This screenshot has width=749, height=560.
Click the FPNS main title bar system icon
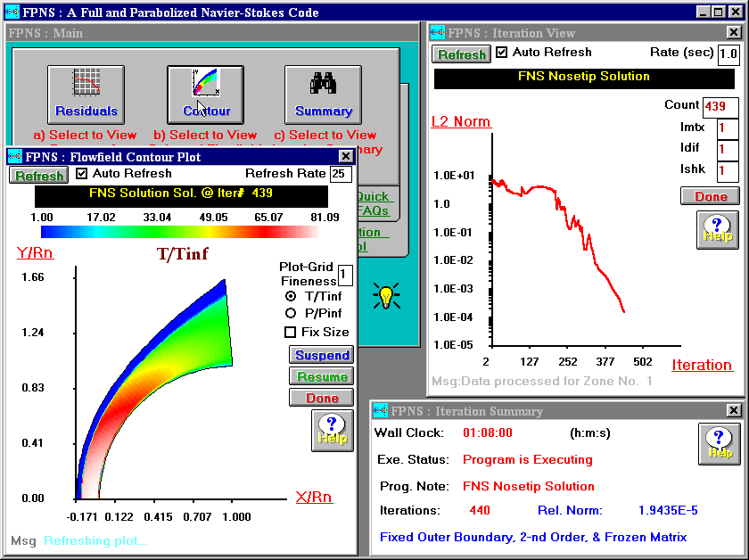click(x=12, y=12)
